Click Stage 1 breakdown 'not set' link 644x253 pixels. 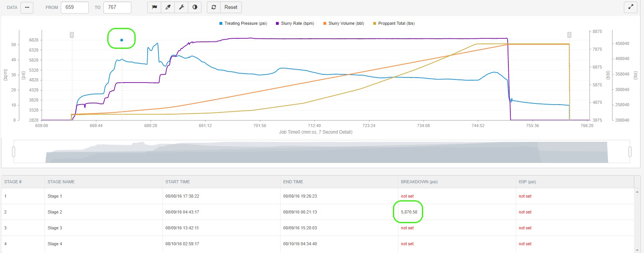click(x=407, y=196)
